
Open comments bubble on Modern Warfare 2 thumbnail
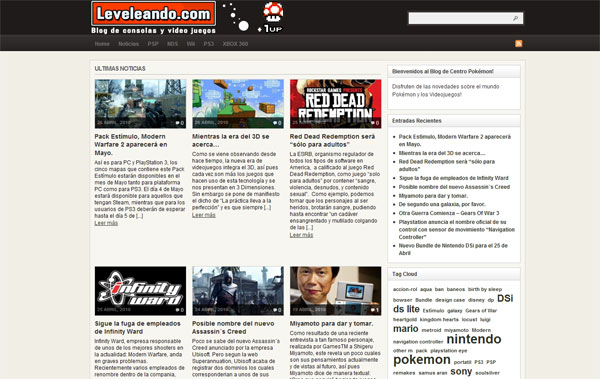click(x=180, y=123)
